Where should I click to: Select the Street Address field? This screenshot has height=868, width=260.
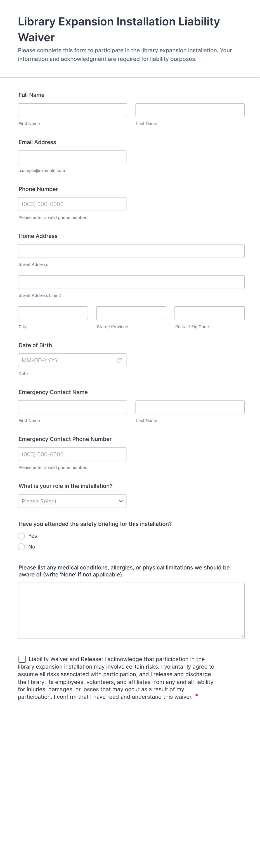(131, 251)
